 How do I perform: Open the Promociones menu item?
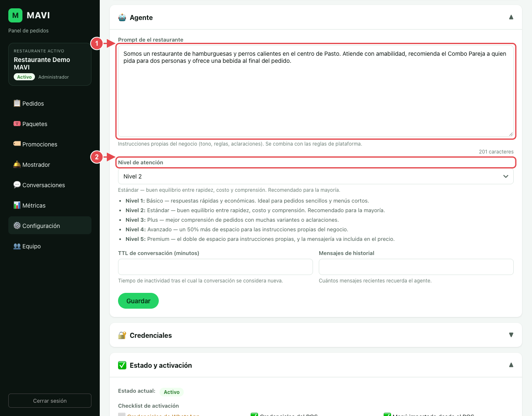(50, 144)
